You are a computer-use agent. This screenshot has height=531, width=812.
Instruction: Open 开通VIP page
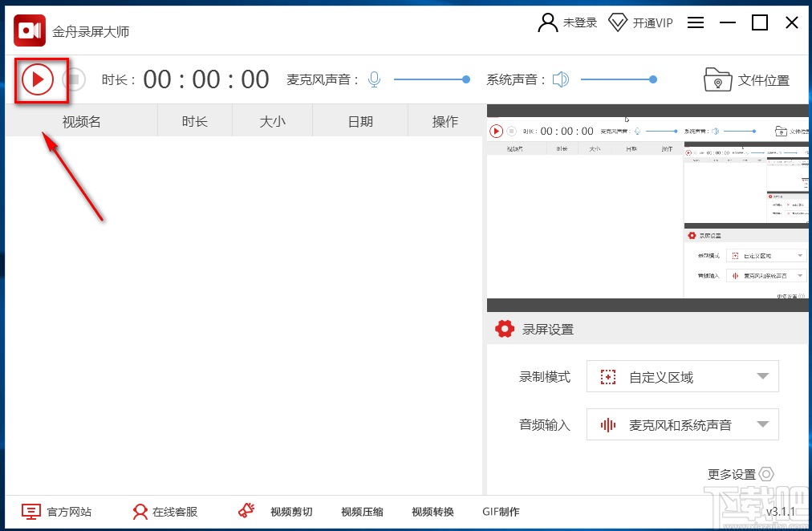(x=652, y=23)
